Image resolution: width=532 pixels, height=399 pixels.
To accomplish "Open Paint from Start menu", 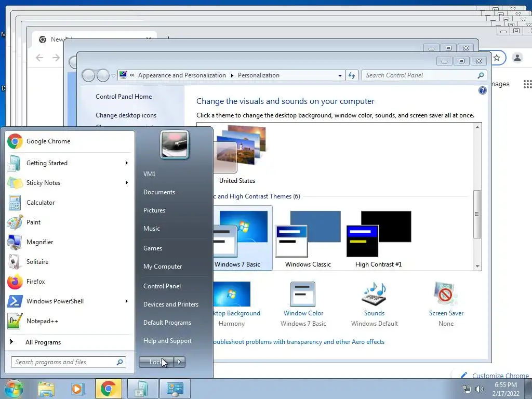I will [x=70, y=222].
